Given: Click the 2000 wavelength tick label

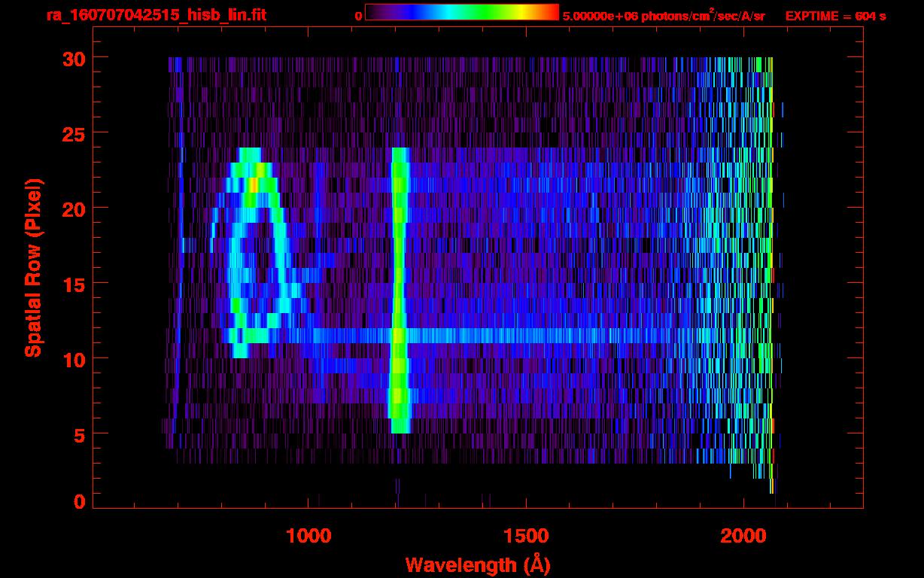Looking at the screenshot, I should (743, 536).
